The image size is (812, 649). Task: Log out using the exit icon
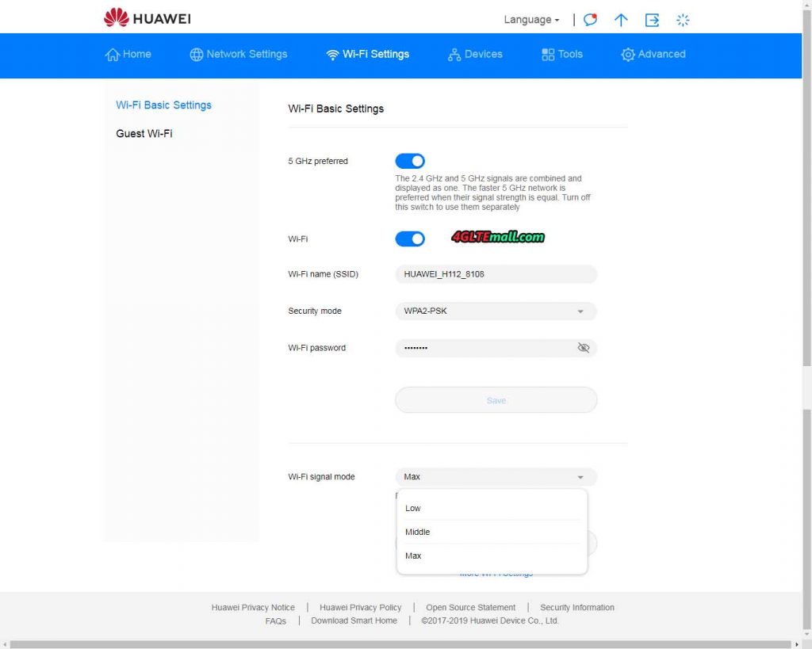(652, 20)
